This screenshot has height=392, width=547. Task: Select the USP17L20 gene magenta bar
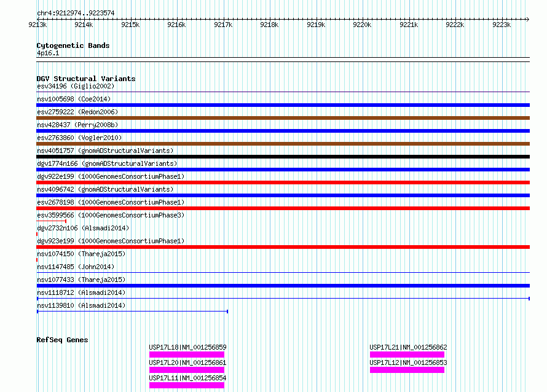[187, 370]
